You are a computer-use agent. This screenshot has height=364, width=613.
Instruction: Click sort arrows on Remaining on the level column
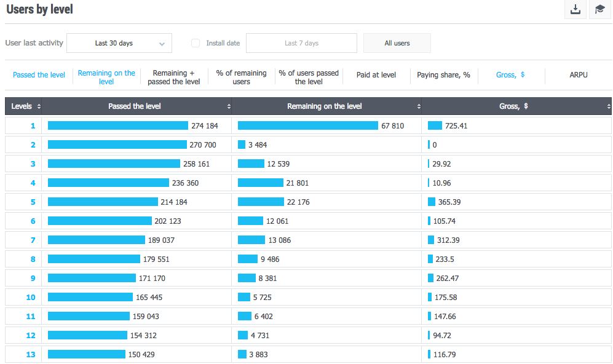(419, 106)
